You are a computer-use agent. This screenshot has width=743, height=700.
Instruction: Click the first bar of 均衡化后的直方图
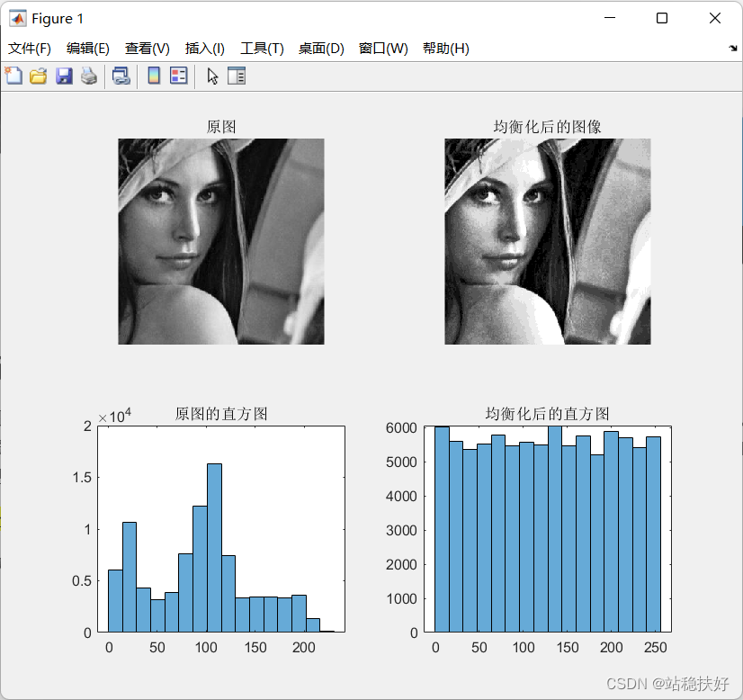coord(442,529)
